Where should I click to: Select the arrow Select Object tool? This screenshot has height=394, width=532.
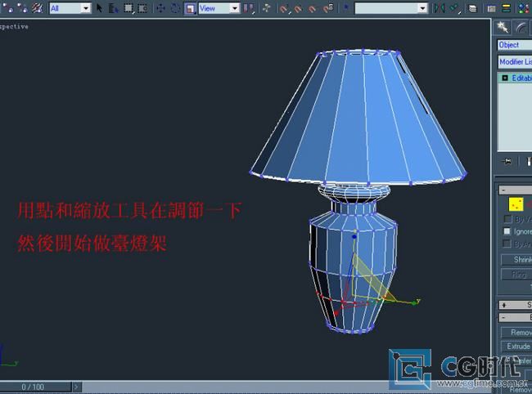[100, 8]
